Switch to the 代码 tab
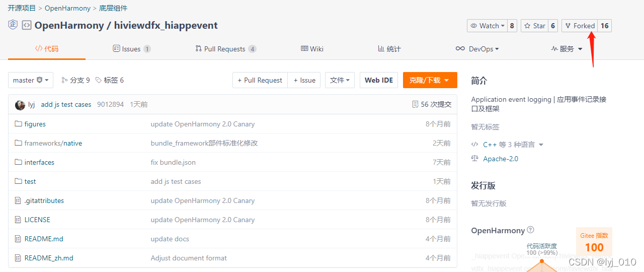Image resolution: width=644 pixels, height=272 pixels. [47, 49]
